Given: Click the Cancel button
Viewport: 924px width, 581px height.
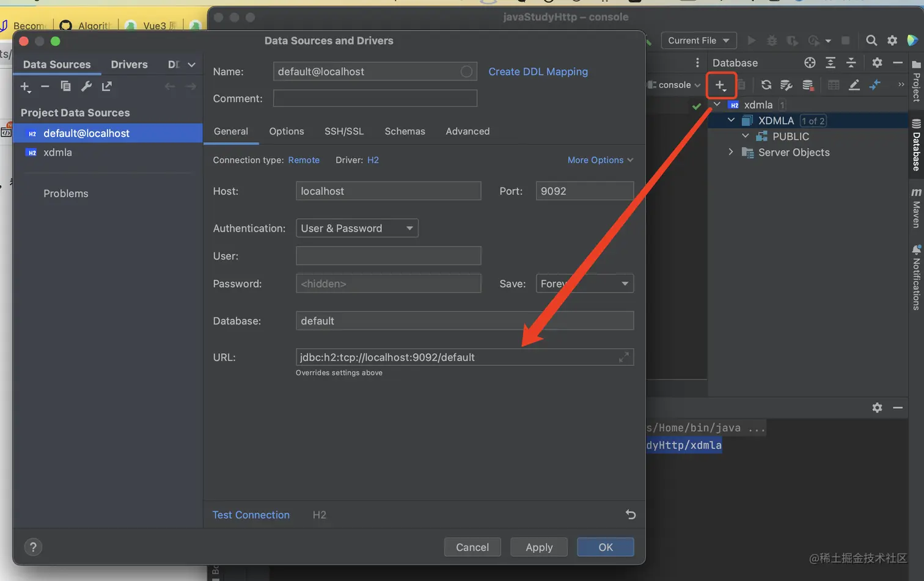Looking at the screenshot, I should (472, 547).
